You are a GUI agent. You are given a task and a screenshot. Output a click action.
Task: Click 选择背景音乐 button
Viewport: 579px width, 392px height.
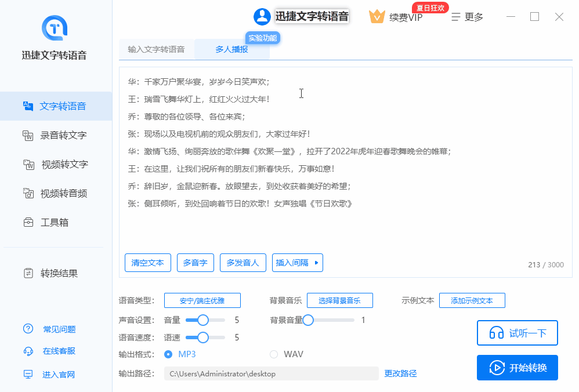tap(340, 300)
